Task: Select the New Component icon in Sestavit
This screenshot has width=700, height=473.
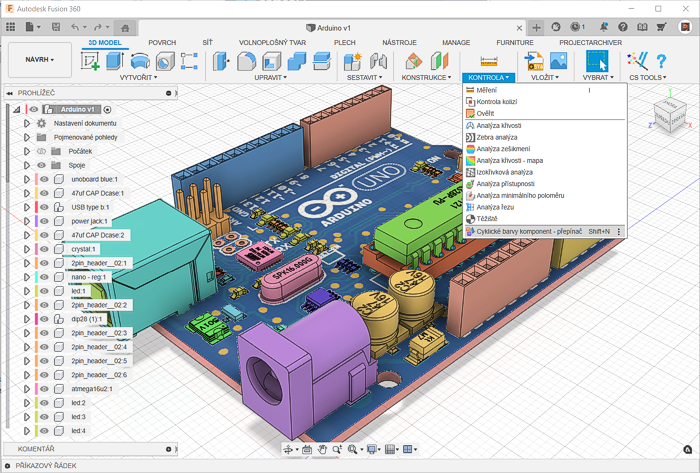Action: pyautogui.click(x=353, y=61)
